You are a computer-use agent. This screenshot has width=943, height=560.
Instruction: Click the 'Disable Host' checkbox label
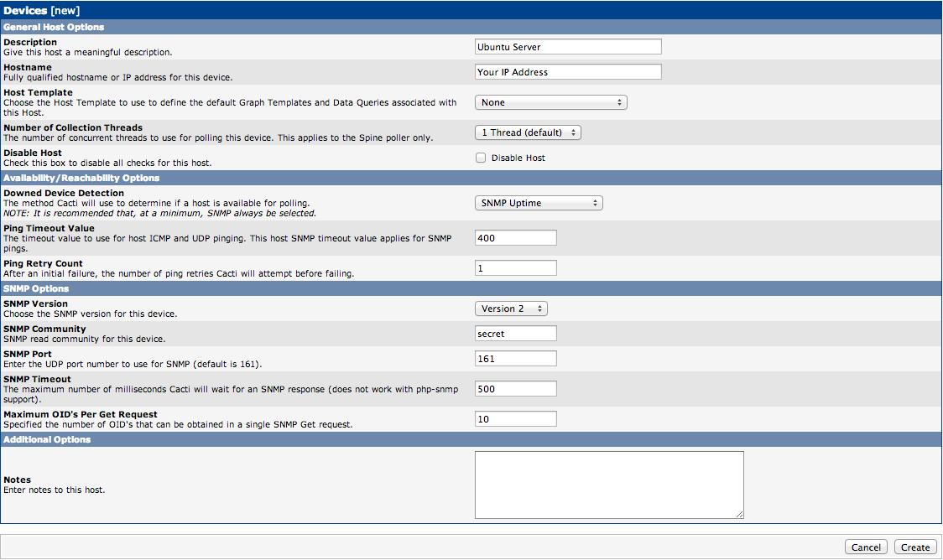coord(518,158)
